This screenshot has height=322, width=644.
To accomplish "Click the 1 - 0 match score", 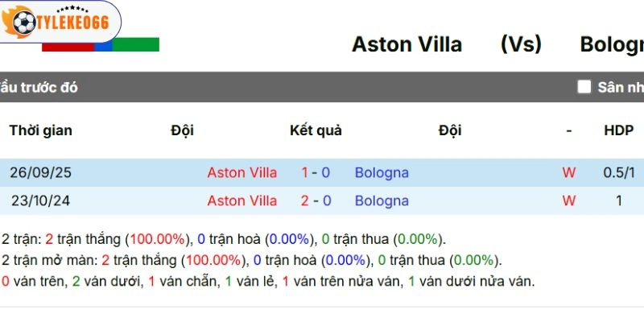I will point(316,172).
